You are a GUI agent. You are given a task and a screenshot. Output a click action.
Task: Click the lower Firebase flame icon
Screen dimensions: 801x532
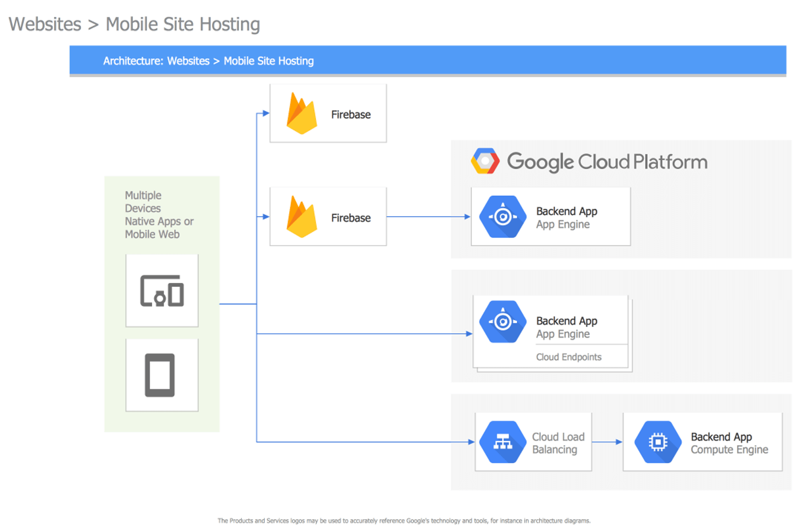[302, 217]
